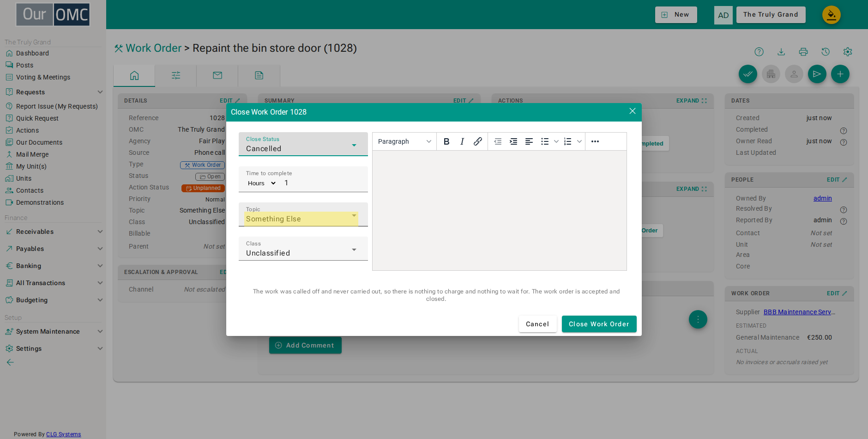Open the help question mark icon in header
This screenshot has height=439, width=868.
pyautogui.click(x=759, y=52)
